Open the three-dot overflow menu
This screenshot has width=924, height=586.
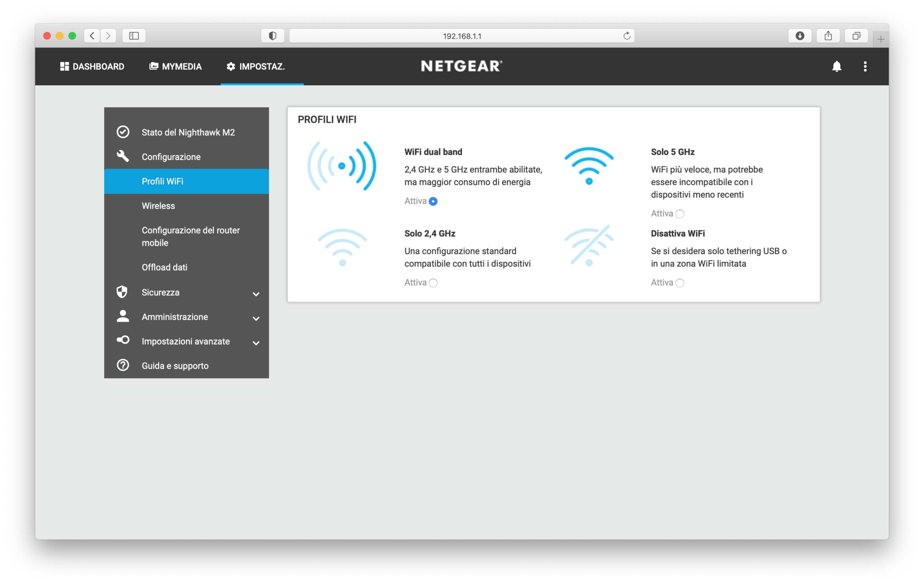(865, 66)
